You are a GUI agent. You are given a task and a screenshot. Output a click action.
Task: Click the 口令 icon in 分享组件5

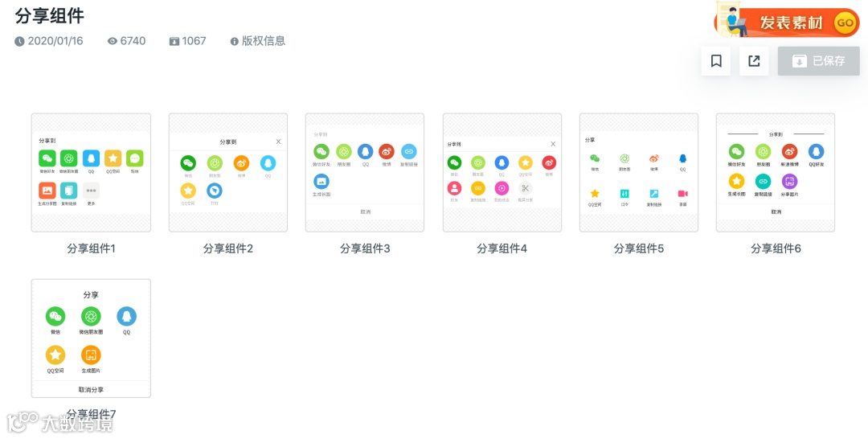(x=624, y=194)
